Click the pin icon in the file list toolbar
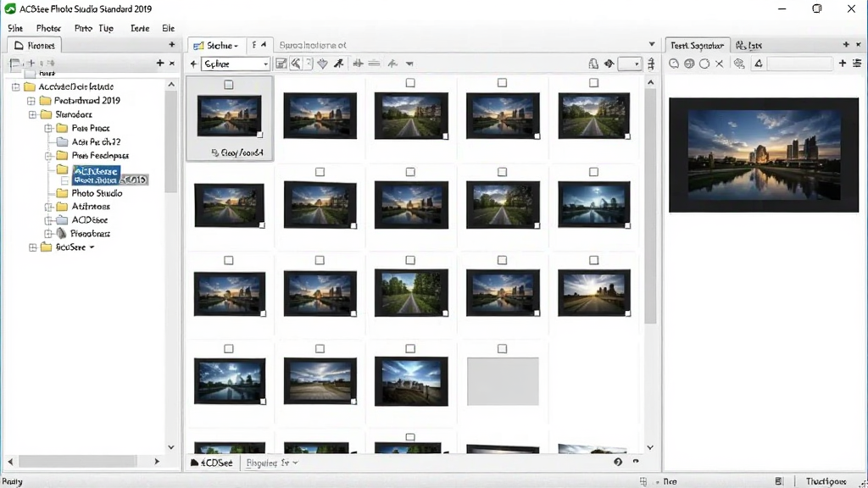Screen dimensions: 868x488 pos(339,64)
